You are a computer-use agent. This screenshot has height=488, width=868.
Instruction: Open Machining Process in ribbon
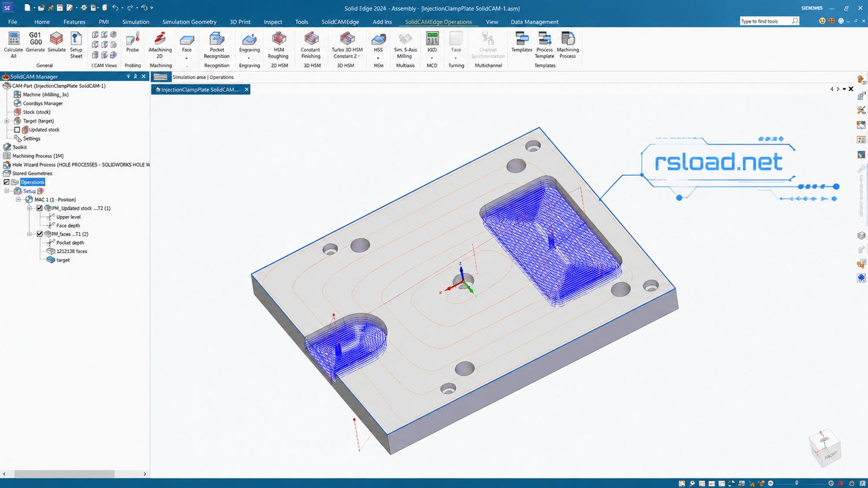pyautogui.click(x=568, y=45)
